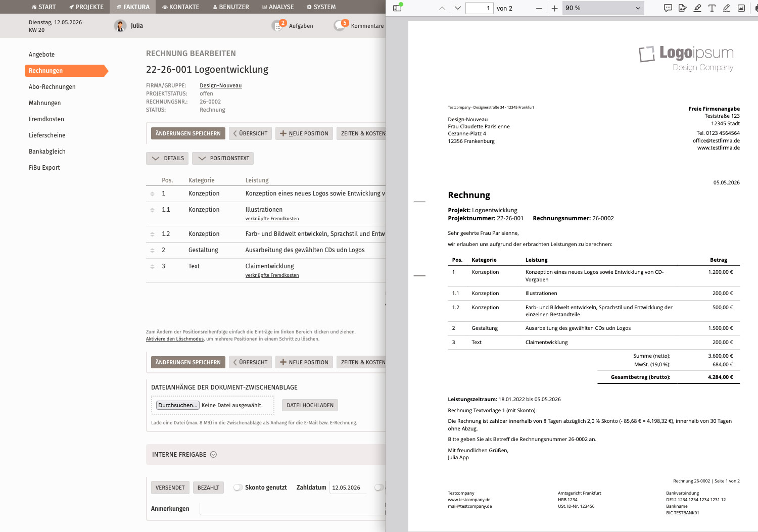
Task: Click lower Neue Position button
Action: (304, 362)
